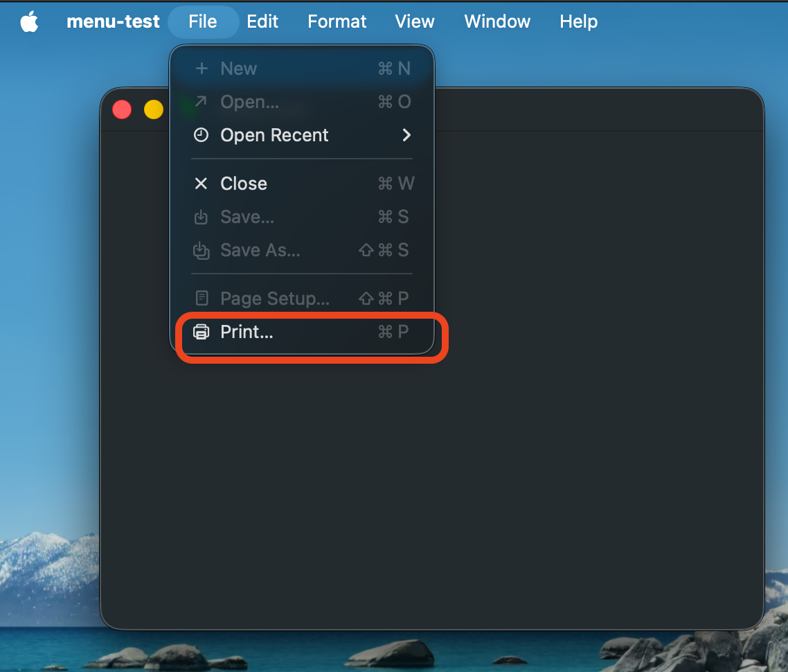This screenshot has height=672, width=788.
Task: Choose Open… in the File menu
Action: tap(302, 102)
